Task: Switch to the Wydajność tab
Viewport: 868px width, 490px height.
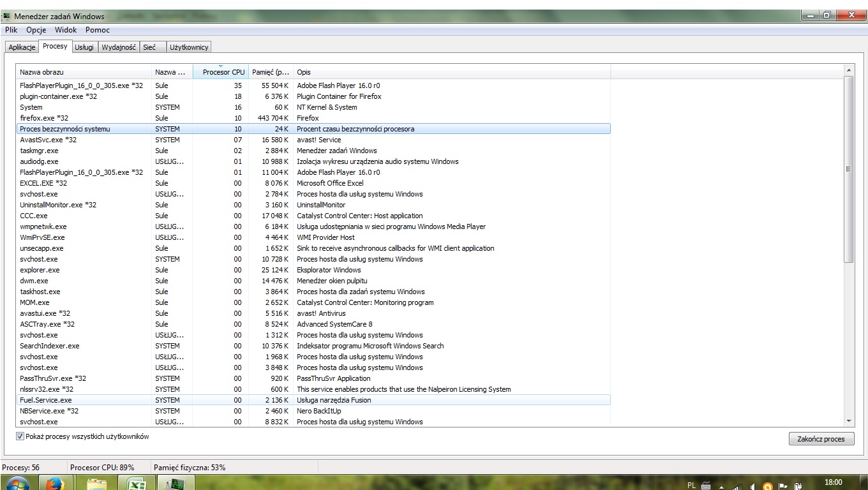Action: pos(119,47)
